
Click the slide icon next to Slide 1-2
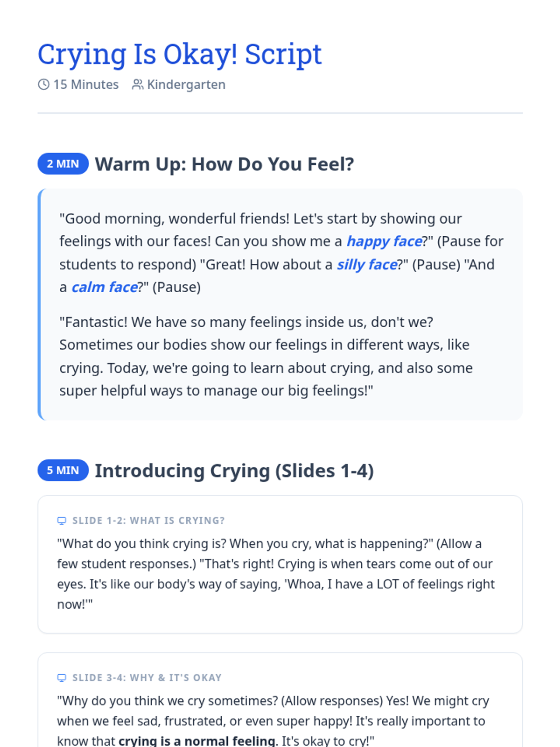pyautogui.click(x=62, y=521)
